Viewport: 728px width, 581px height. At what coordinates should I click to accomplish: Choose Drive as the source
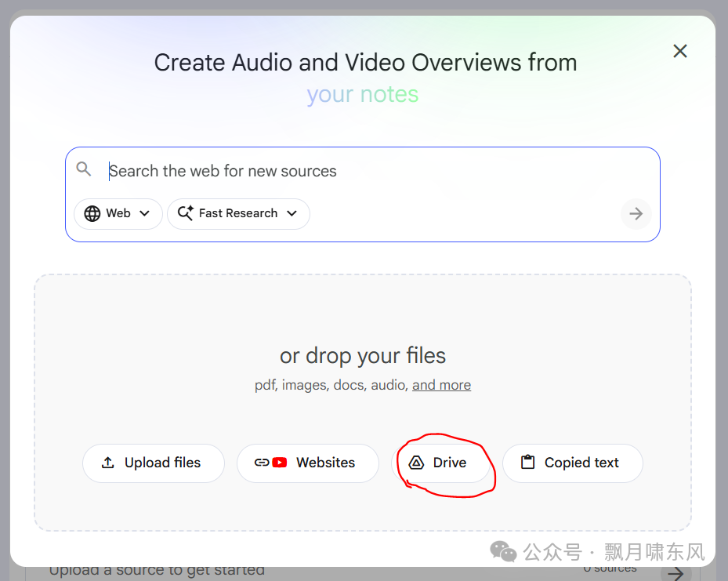440,463
